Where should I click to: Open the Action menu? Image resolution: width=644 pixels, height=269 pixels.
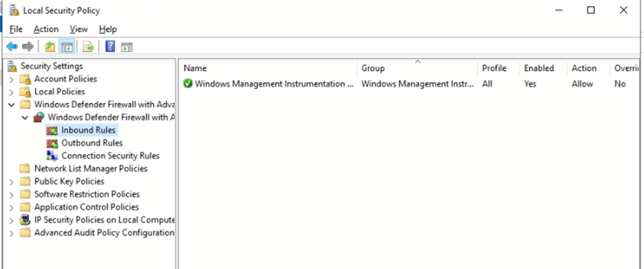tap(46, 29)
